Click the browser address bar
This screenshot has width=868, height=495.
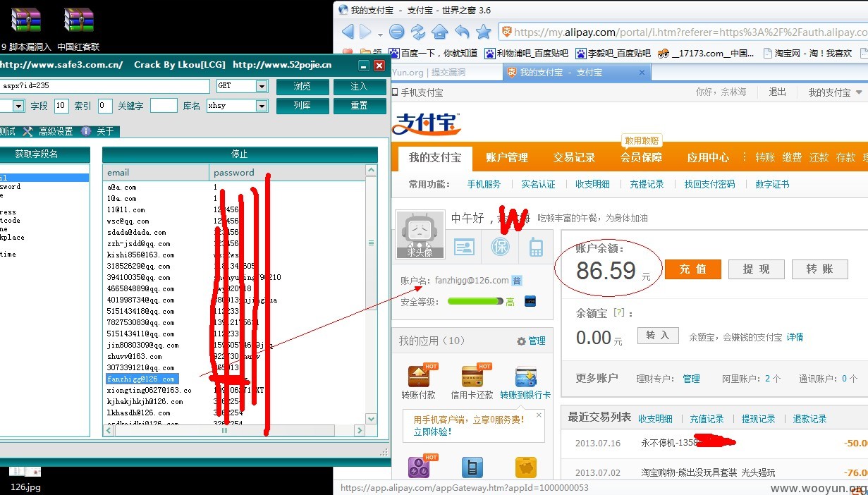[683, 32]
